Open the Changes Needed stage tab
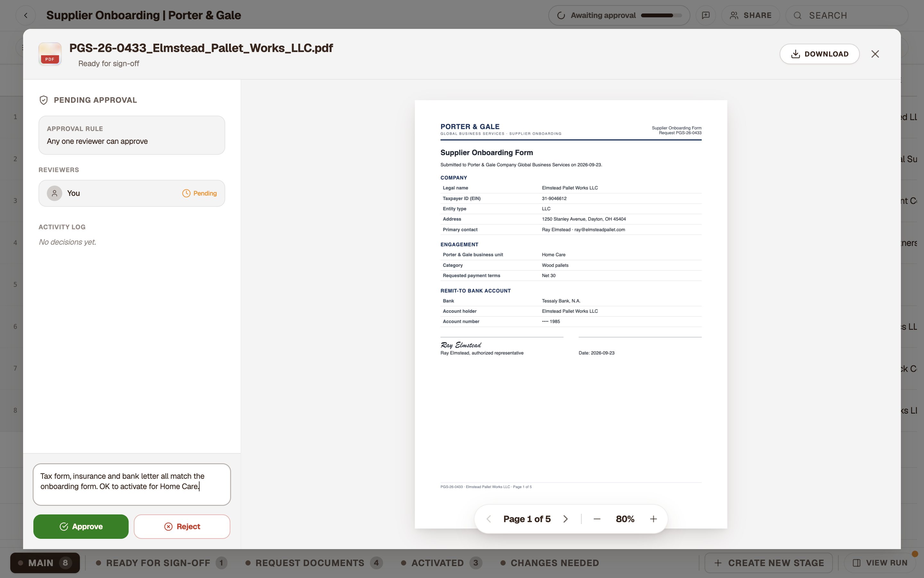This screenshot has height=578, width=924. [x=550, y=563]
